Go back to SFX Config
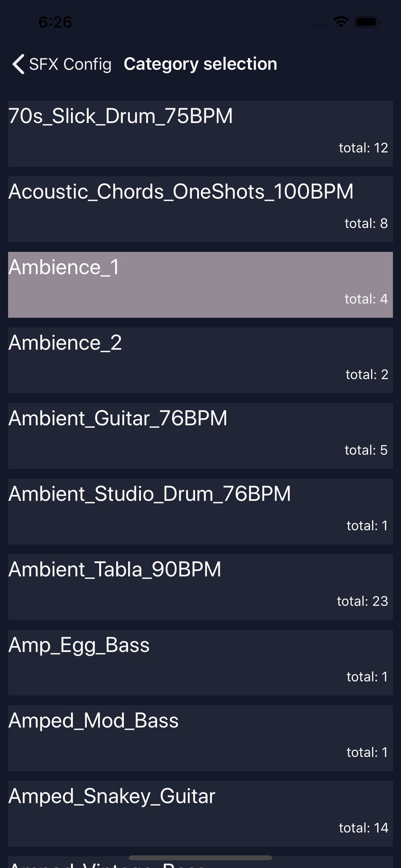401x868 pixels. coord(62,64)
